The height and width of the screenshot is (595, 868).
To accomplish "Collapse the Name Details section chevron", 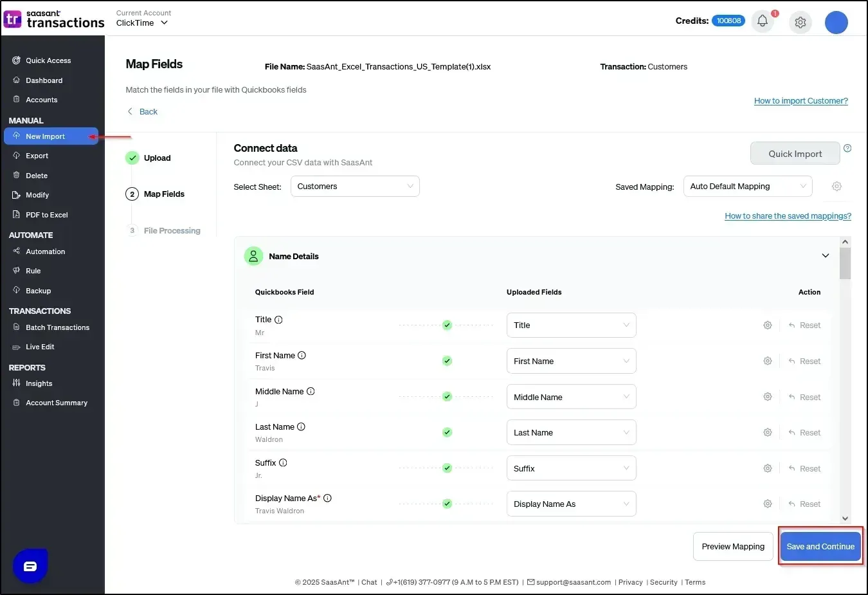I will [826, 256].
